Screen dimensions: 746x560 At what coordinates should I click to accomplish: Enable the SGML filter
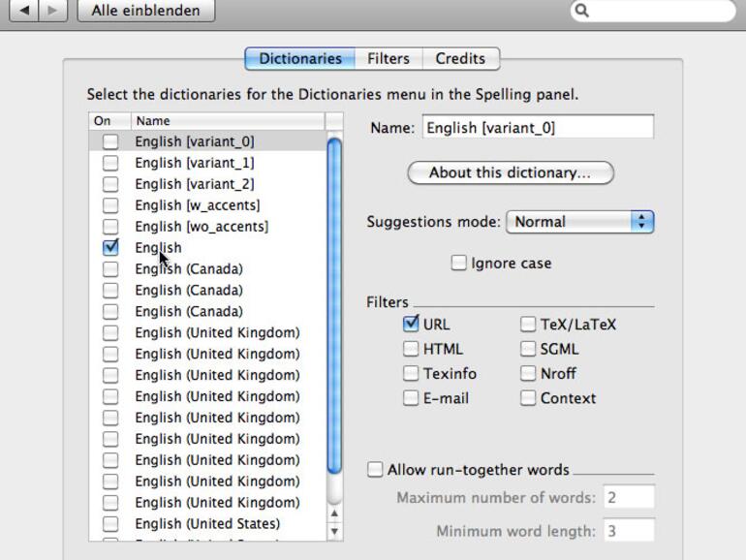point(528,349)
